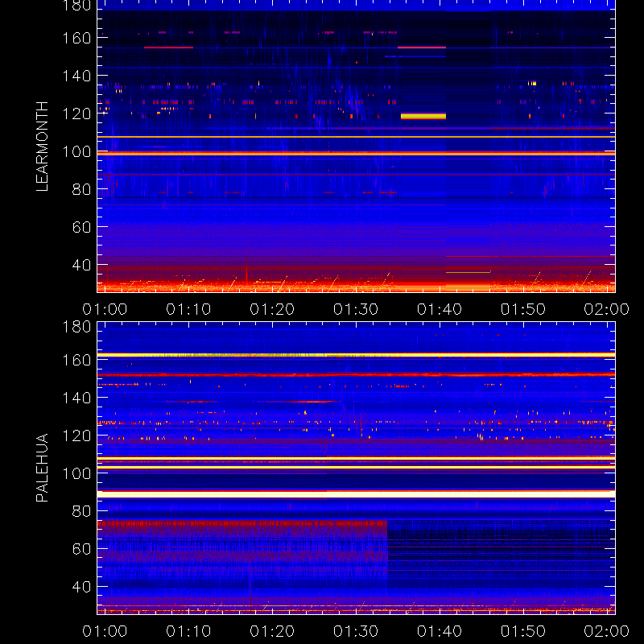Select the 120 frequency label on Learmonth plot

(76, 114)
